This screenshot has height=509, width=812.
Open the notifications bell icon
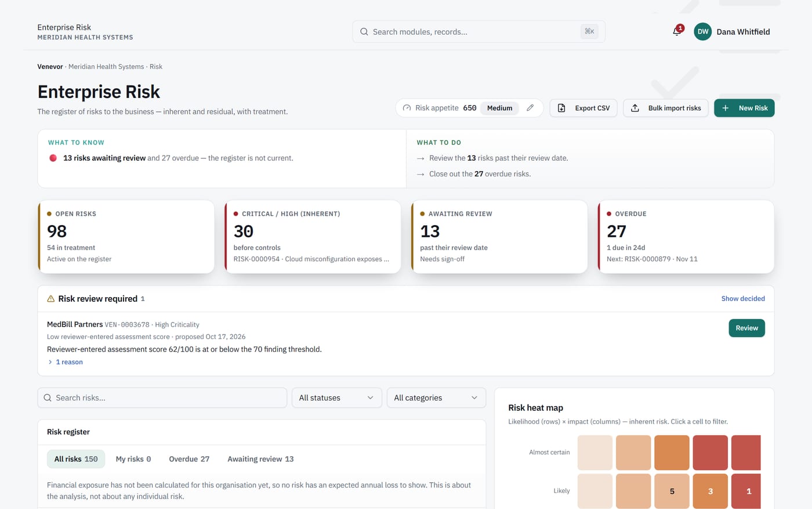677,31
